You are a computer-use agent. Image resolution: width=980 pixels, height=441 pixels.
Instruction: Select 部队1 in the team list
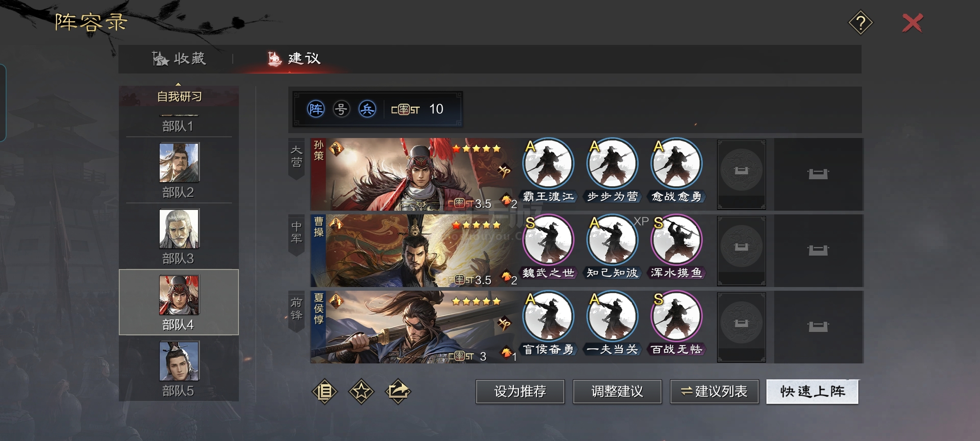(x=178, y=126)
